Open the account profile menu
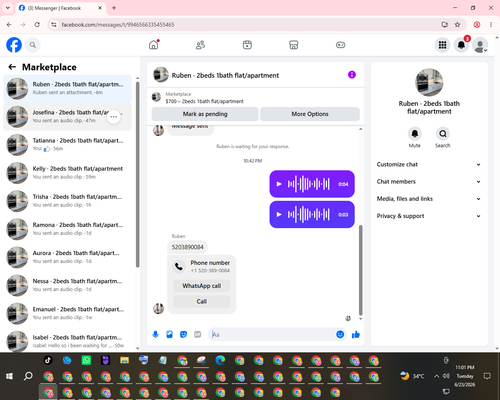This screenshot has height=400, width=500. [x=480, y=45]
